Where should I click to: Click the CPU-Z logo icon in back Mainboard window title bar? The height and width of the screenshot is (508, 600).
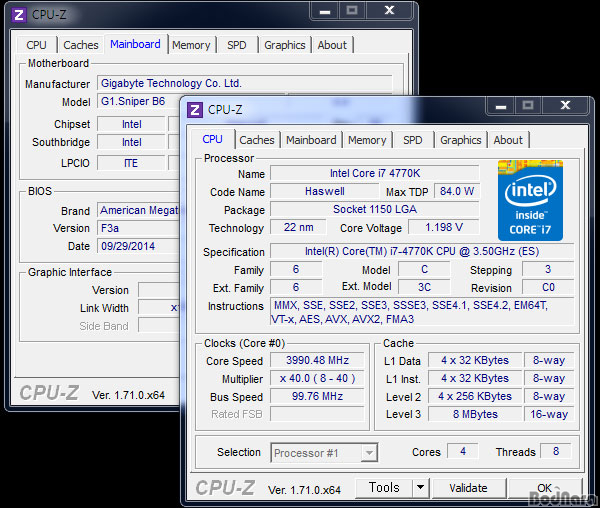19,15
